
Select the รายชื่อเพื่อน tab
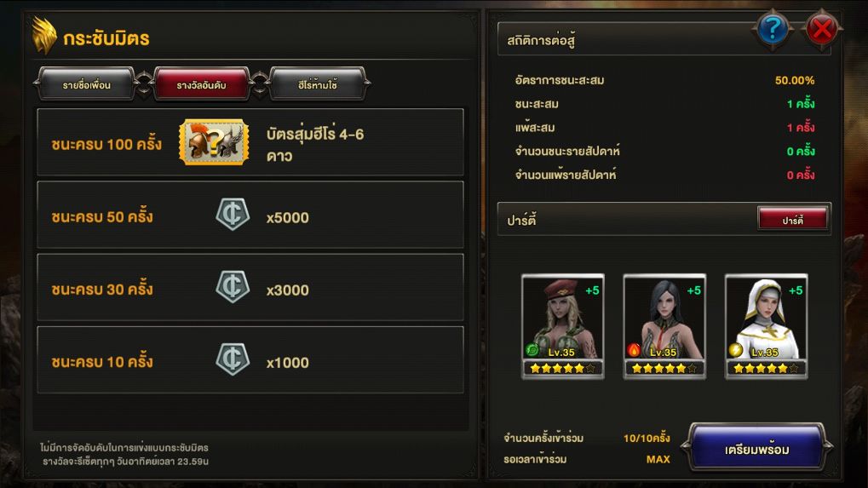(86, 84)
